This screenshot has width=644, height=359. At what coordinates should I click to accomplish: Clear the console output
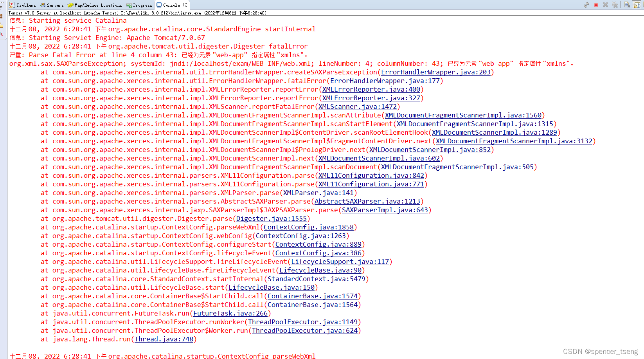(x=627, y=5)
